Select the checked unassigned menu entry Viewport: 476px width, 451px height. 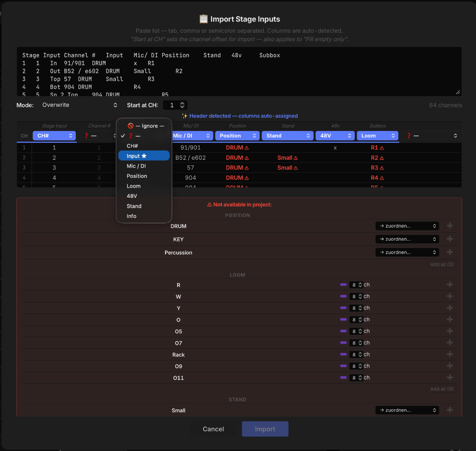(x=144, y=136)
